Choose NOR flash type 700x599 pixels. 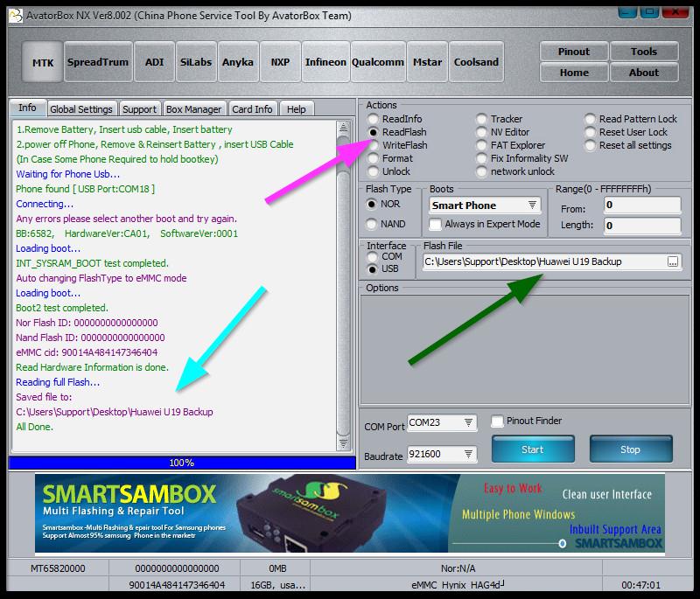(383, 204)
